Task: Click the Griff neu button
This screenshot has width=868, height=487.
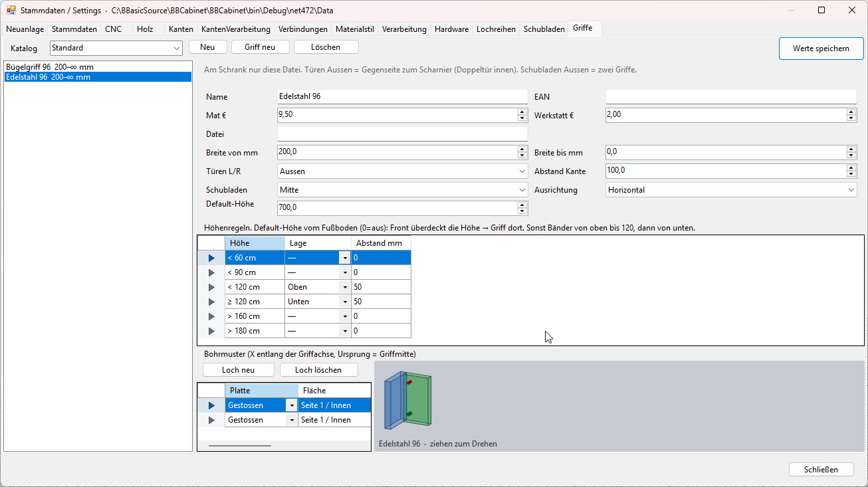Action: point(260,47)
